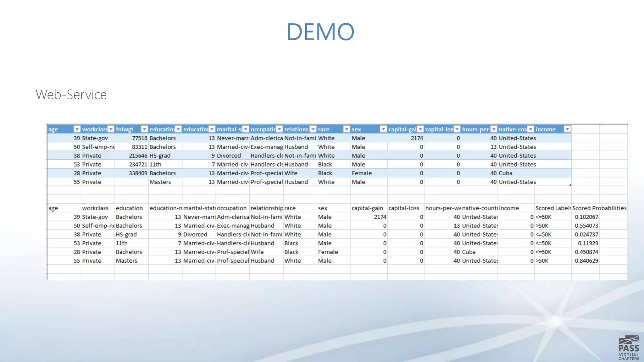Select the Scored Probabilities value 0.554073
644x362 pixels.
click(585, 226)
